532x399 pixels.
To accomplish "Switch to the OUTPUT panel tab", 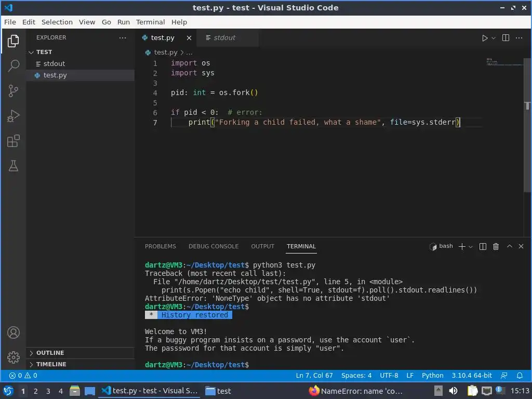I will click(262, 246).
